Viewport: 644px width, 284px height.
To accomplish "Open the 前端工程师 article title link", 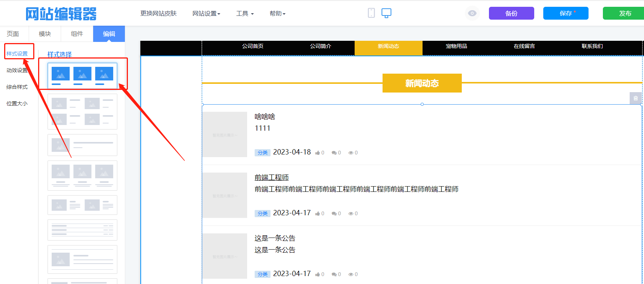I will (272, 177).
